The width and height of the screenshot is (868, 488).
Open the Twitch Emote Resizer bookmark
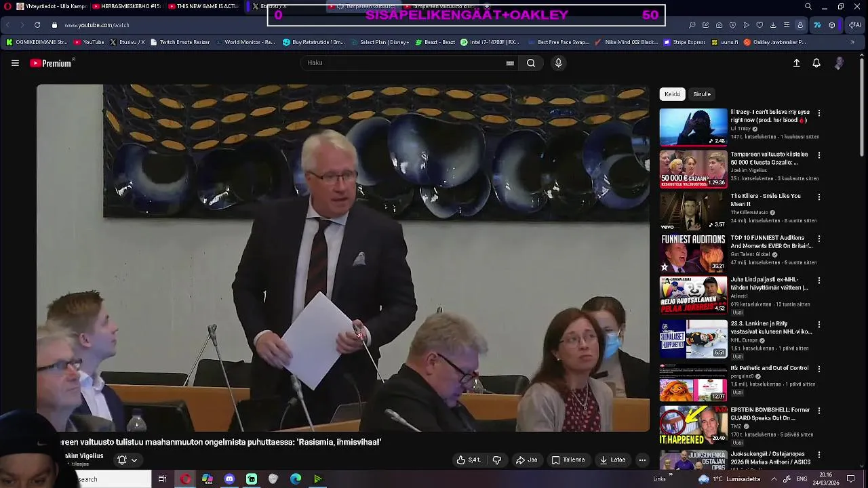click(180, 42)
